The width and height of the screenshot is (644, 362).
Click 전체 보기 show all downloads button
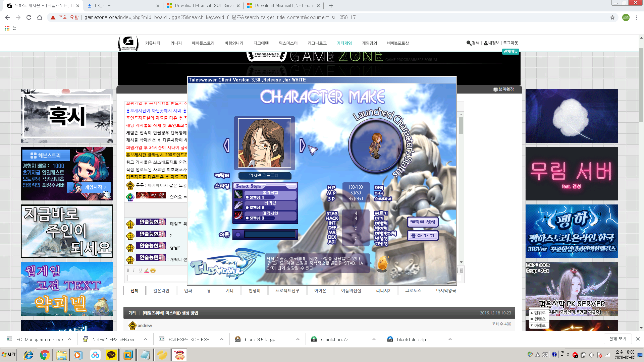coord(618,339)
